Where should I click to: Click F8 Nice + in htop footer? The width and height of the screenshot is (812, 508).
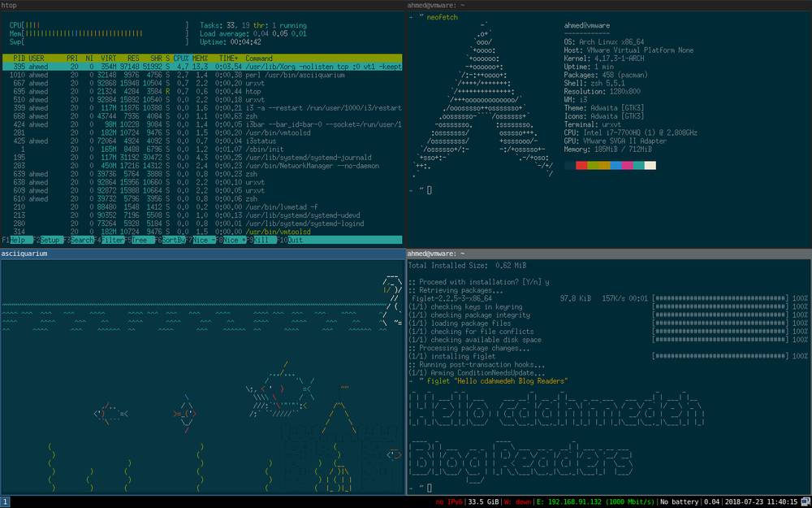(x=231, y=240)
